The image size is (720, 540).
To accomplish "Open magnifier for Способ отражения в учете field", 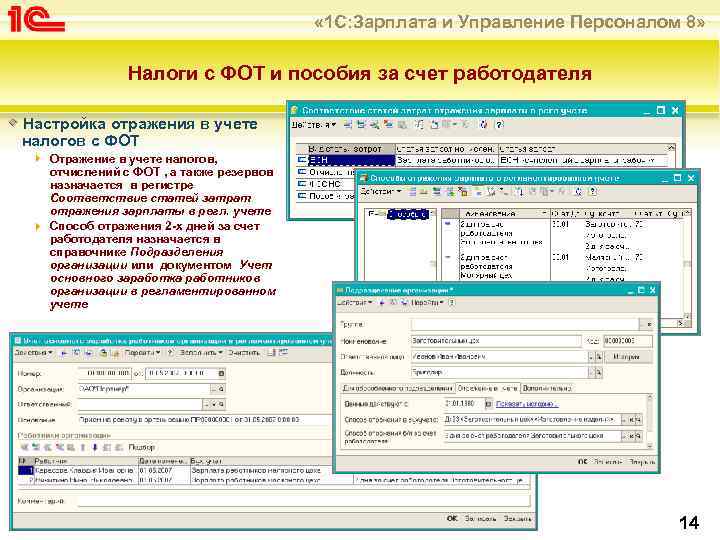I will point(639,420).
